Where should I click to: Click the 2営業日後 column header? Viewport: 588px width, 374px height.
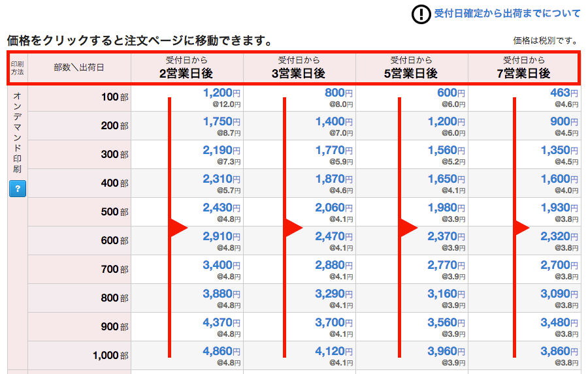pyautogui.click(x=187, y=67)
